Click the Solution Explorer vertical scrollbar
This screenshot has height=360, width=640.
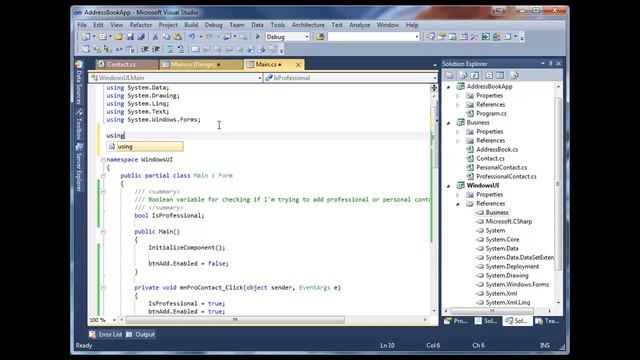click(x=558, y=184)
